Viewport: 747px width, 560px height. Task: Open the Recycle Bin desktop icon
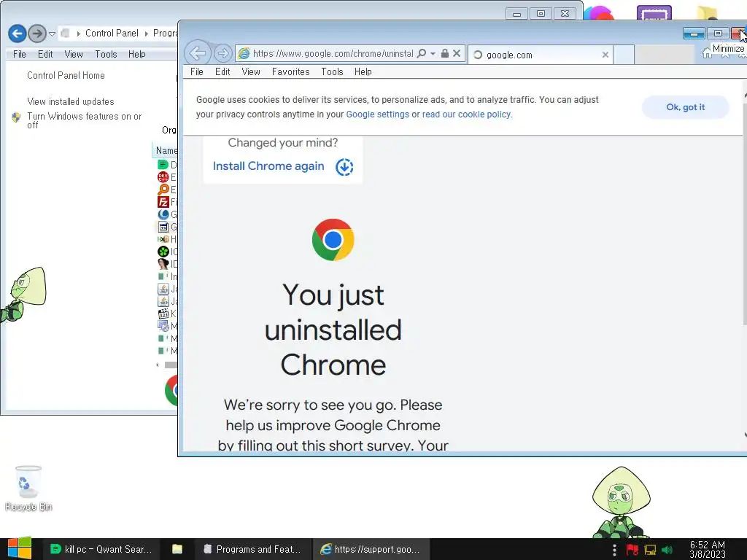[x=28, y=488]
